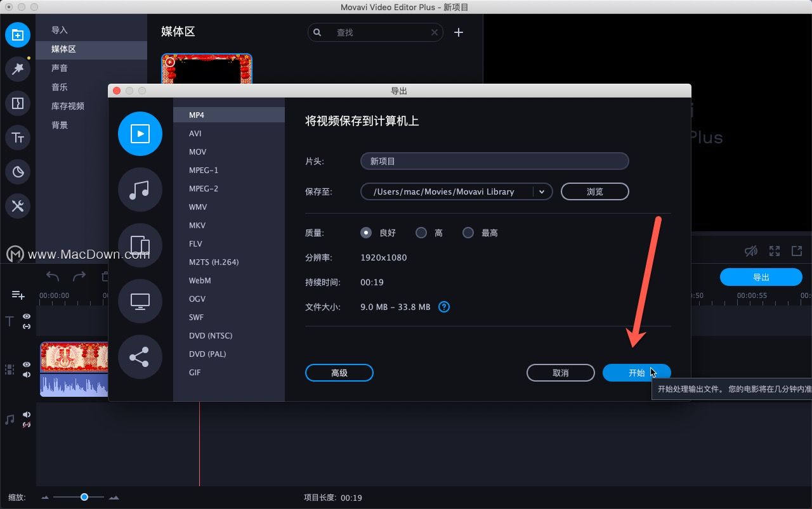Clear search field with X icon
Screen dimensions: 812x509
tap(435, 32)
